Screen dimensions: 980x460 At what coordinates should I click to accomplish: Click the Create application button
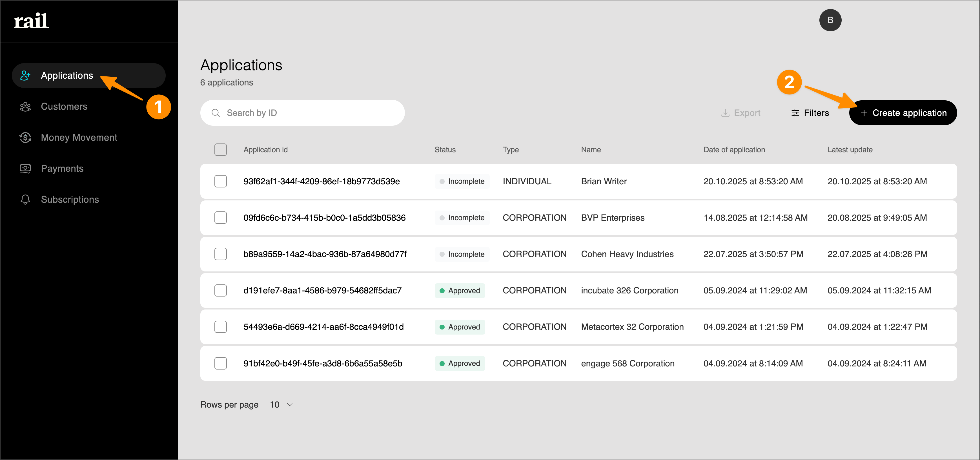click(903, 113)
